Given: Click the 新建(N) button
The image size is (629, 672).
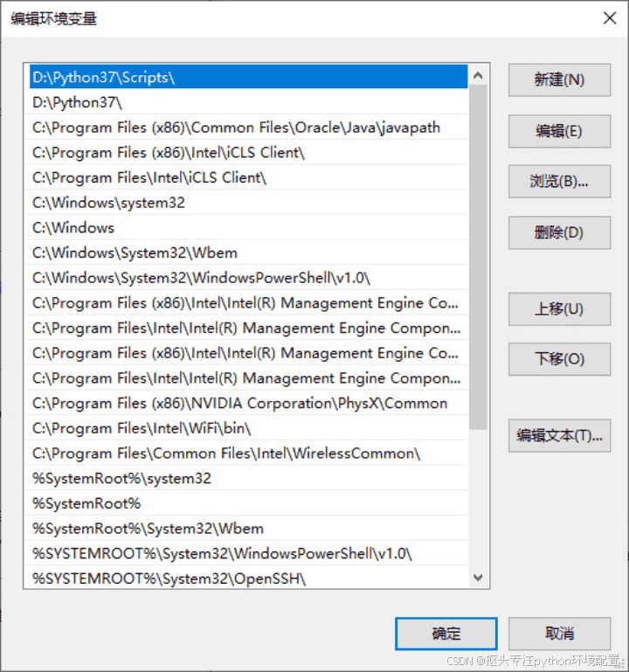Looking at the screenshot, I should pos(559,80).
